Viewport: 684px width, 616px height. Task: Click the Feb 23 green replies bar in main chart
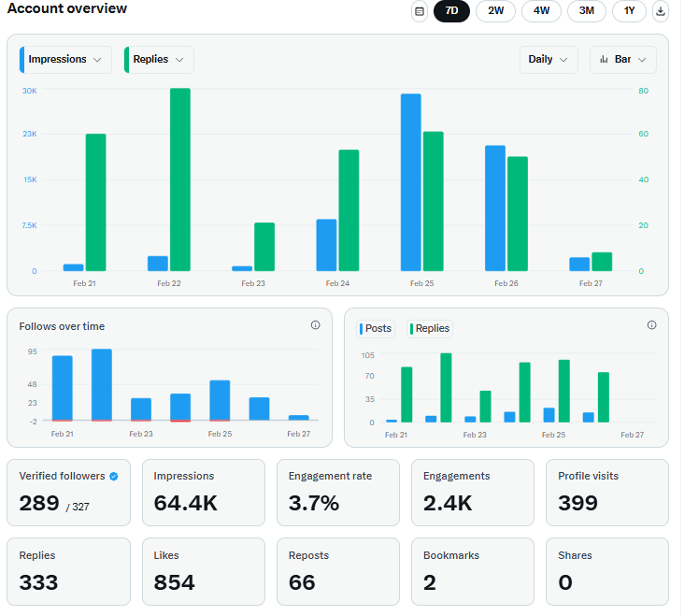(264, 247)
